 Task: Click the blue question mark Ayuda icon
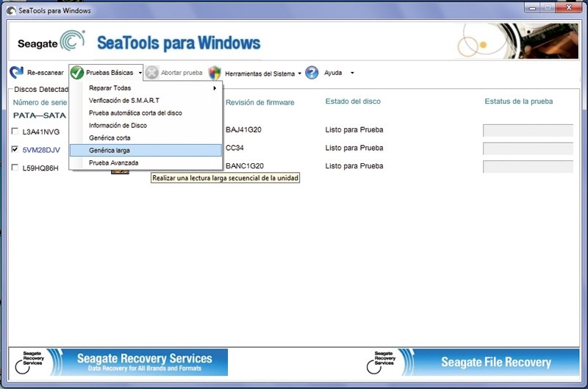tap(312, 72)
